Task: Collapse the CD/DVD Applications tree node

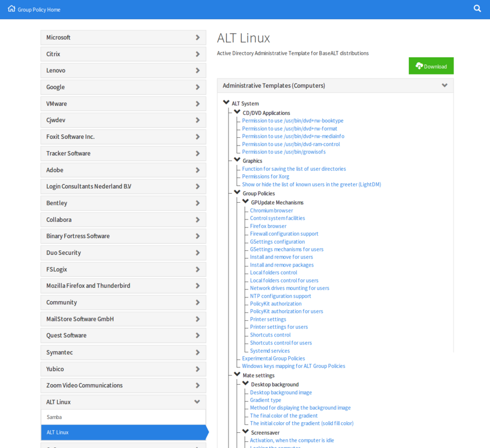Action: coord(237,112)
